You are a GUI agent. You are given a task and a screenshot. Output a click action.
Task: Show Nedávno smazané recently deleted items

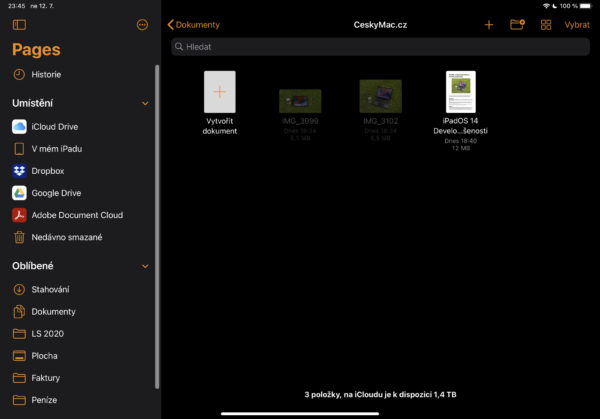click(x=66, y=237)
